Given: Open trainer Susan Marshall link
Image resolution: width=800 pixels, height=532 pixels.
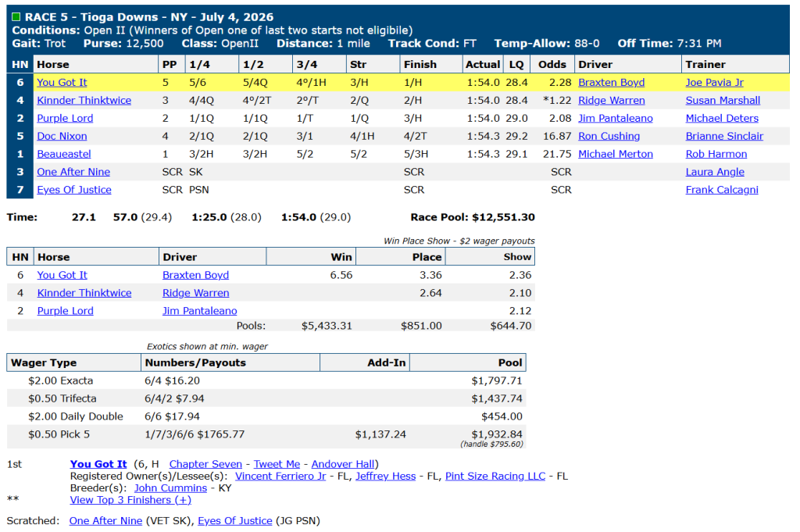Looking at the screenshot, I should pyautogui.click(x=723, y=101).
